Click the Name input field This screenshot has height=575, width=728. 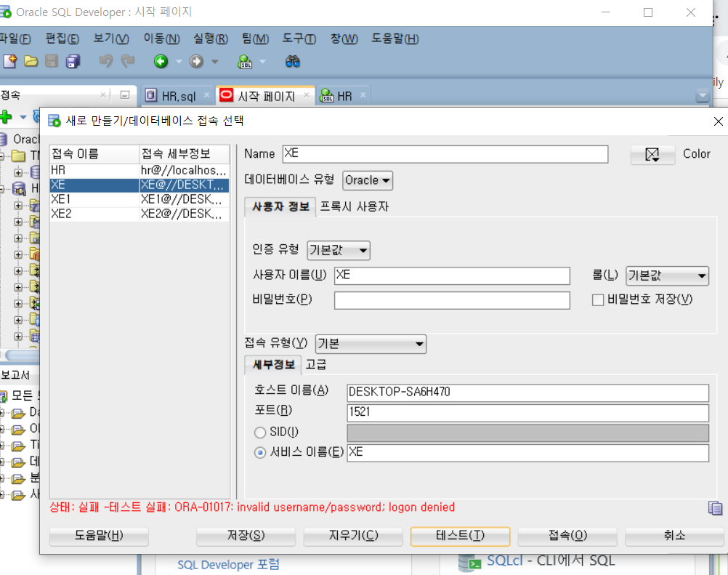pyautogui.click(x=445, y=154)
